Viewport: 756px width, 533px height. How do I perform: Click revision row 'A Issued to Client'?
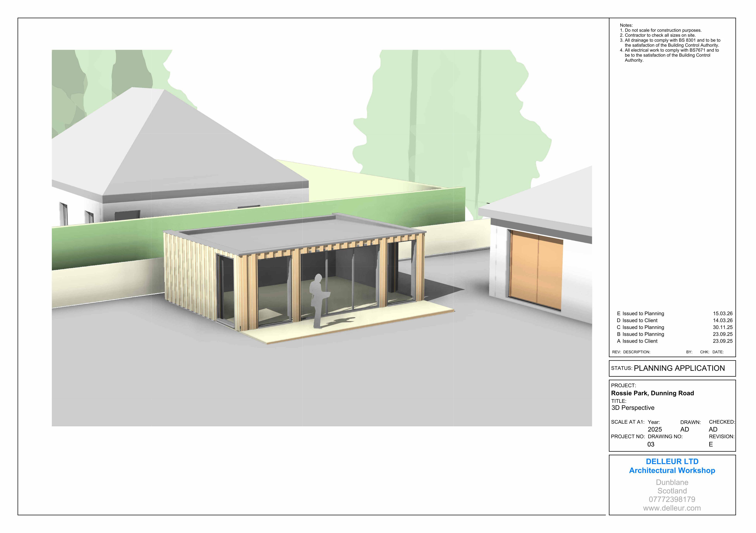[675, 341]
